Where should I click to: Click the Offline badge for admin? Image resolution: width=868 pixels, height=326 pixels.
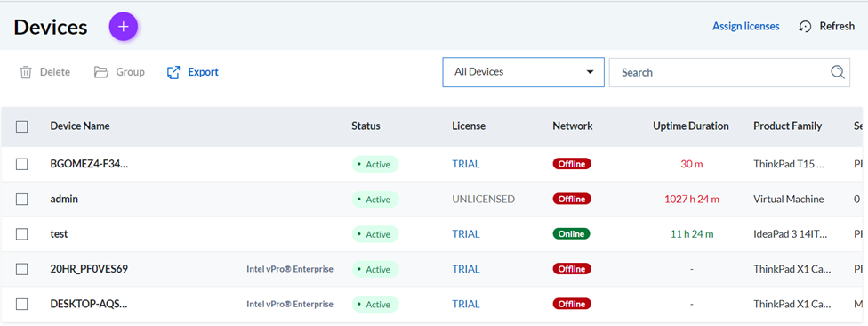[x=572, y=199]
